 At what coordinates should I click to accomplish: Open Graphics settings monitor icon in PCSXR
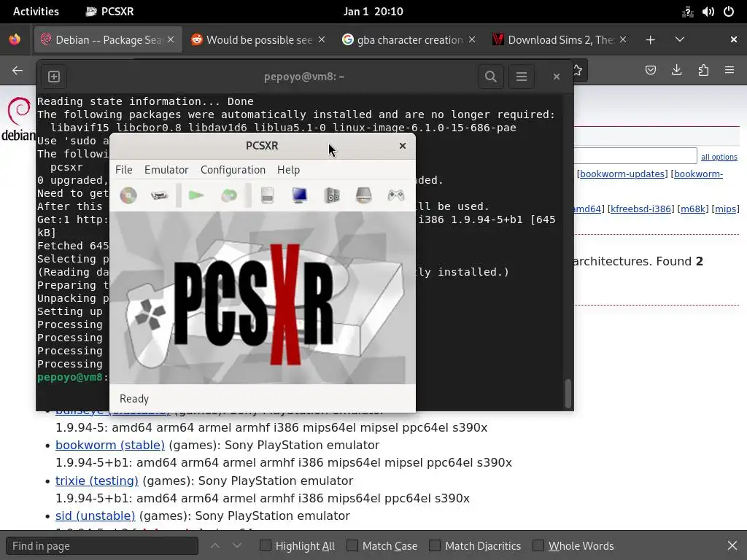pyautogui.click(x=300, y=195)
